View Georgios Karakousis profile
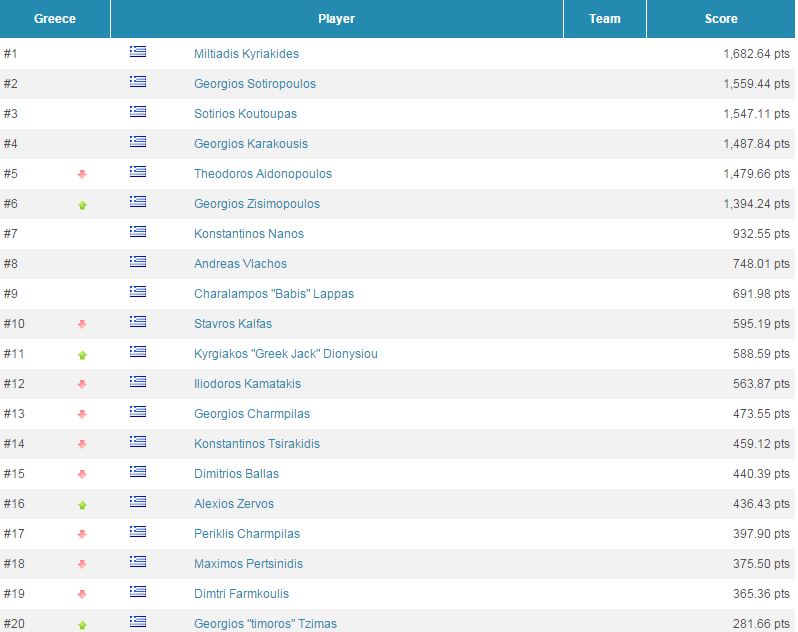Viewport: 798px width, 632px height. 251,143
